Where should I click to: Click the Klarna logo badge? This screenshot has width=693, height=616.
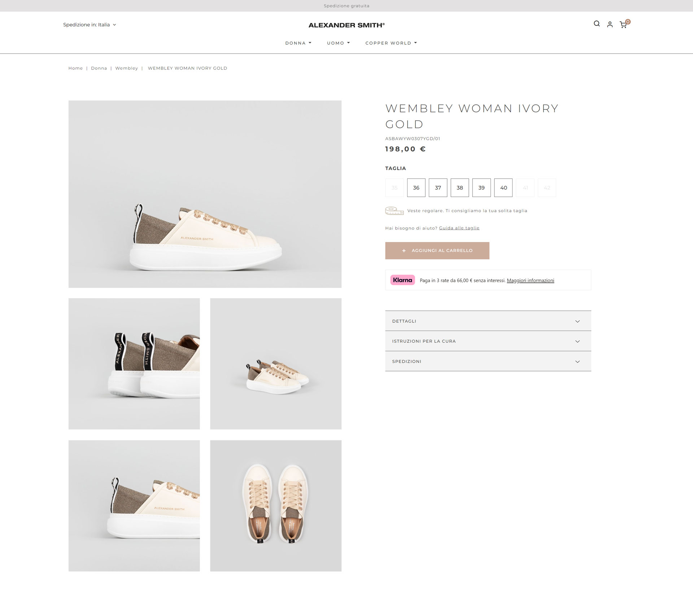pyautogui.click(x=402, y=280)
